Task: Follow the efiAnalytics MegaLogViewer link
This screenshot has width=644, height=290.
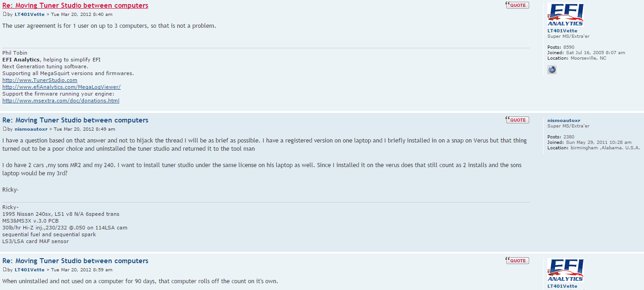Action: pyautogui.click(x=61, y=87)
